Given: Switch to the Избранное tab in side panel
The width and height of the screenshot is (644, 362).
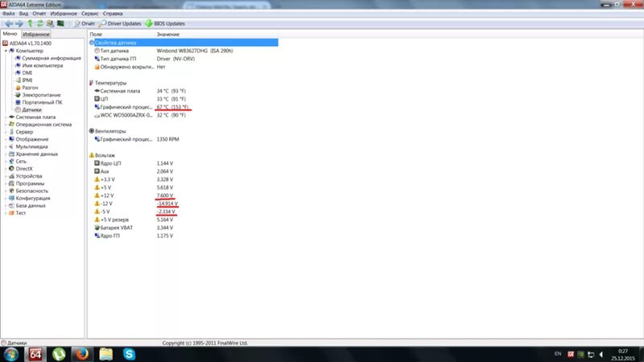Looking at the screenshot, I should (x=35, y=35).
